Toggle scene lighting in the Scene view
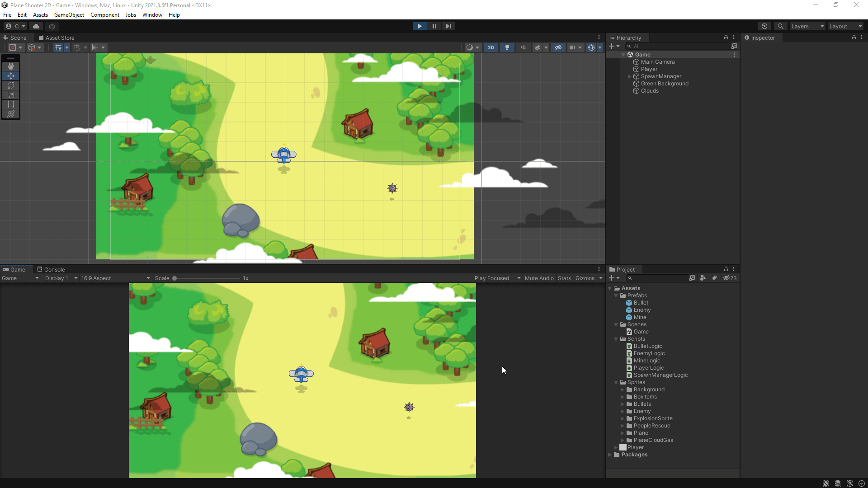Viewport: 868px width, 488px height. point(507,47)
